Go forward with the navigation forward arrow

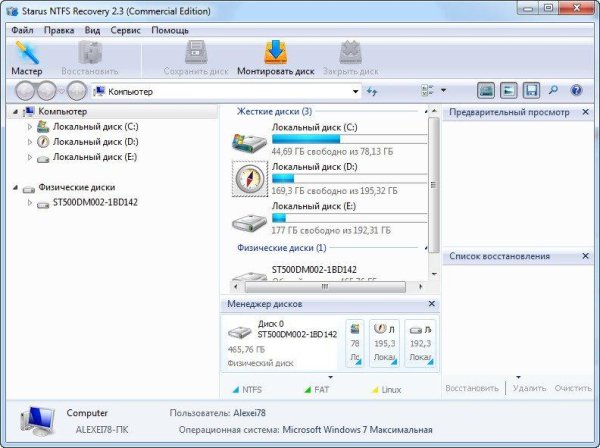pyautogui.click(x=47, y=91)
